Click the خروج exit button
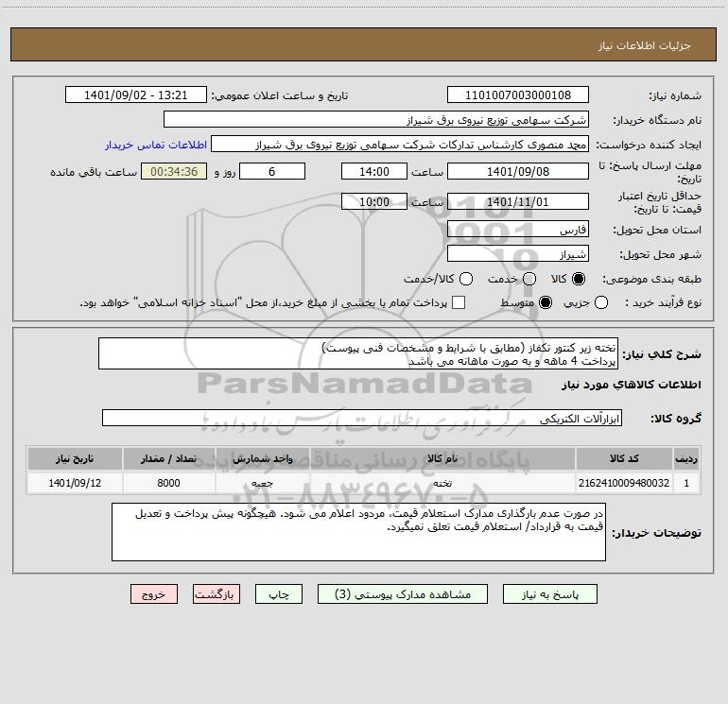This screenshot has height=704, width=728. (x=154, y=594)
